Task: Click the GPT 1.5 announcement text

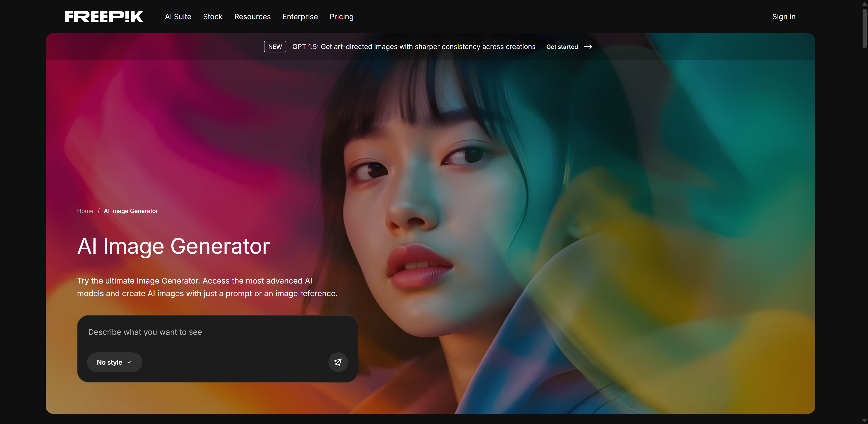Action: (x=413, y=47)
